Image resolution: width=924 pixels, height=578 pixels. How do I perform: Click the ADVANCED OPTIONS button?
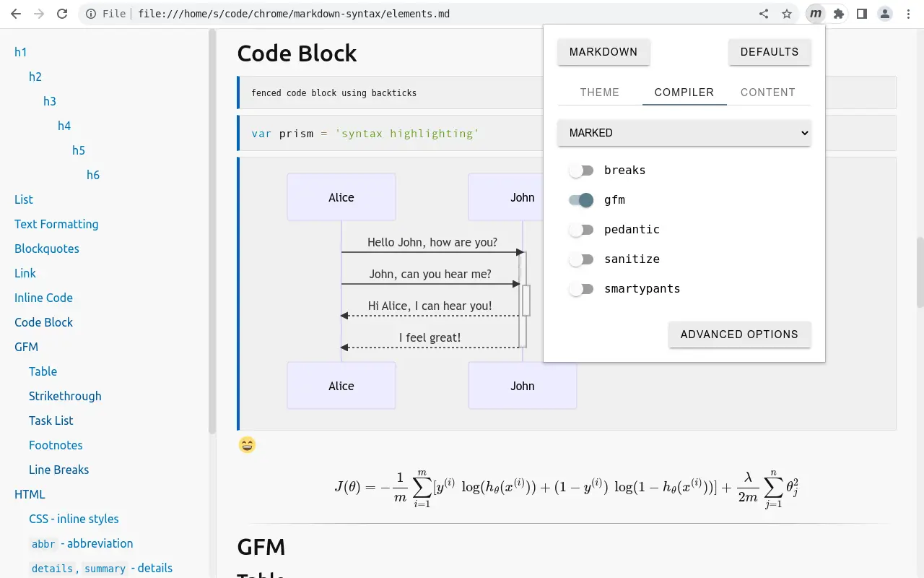pos(739,334)
